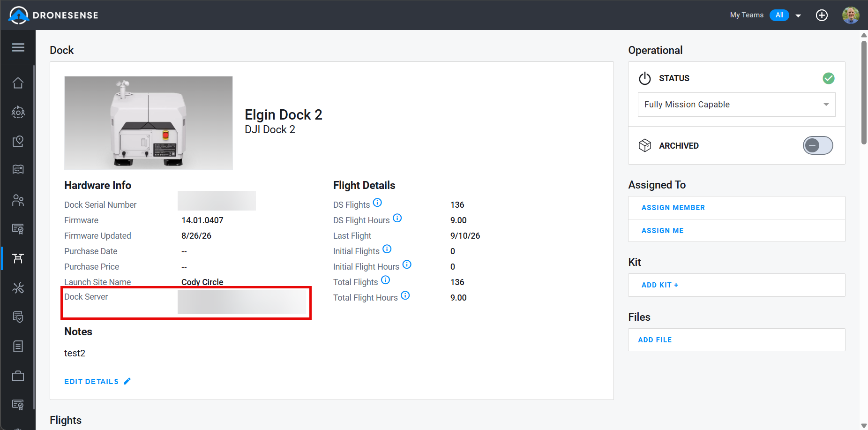868x430 pixels.
Task: Click the My Teams label
Action: (747, 15)
